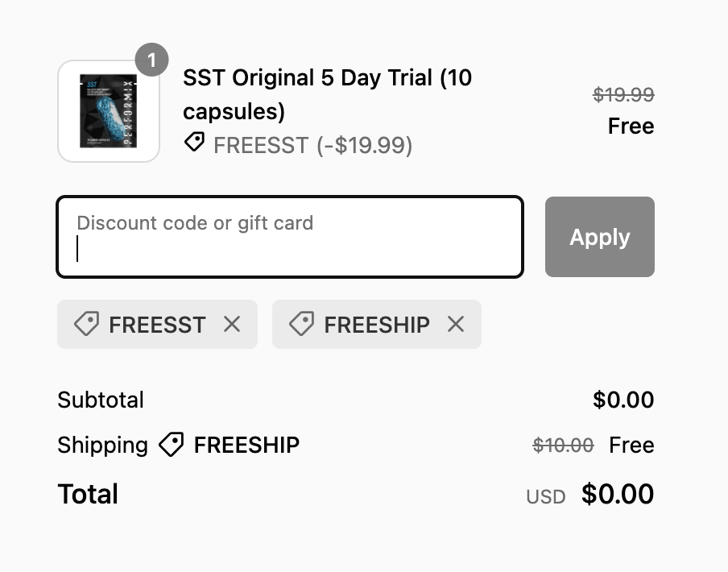Click the Free price beside the product
This screenshot has width=728, height=572.
click(x=631, y=126)
